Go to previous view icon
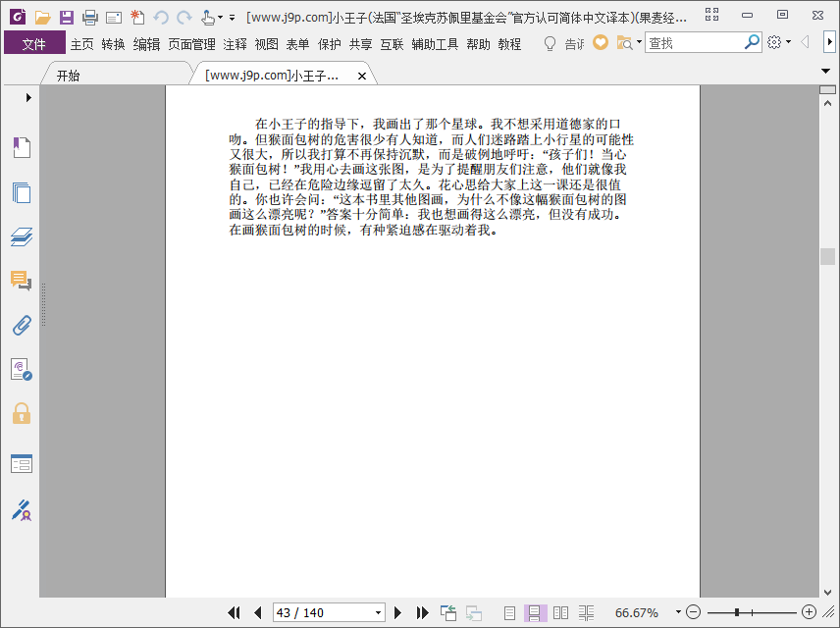Screen dimensions: 840x628 448,612
